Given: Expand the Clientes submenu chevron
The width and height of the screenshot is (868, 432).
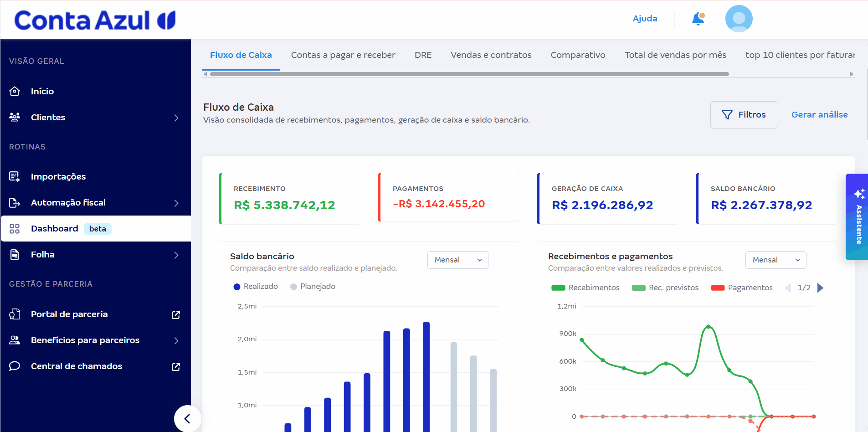Looking at the screenshot, I should tap(176, 118).
